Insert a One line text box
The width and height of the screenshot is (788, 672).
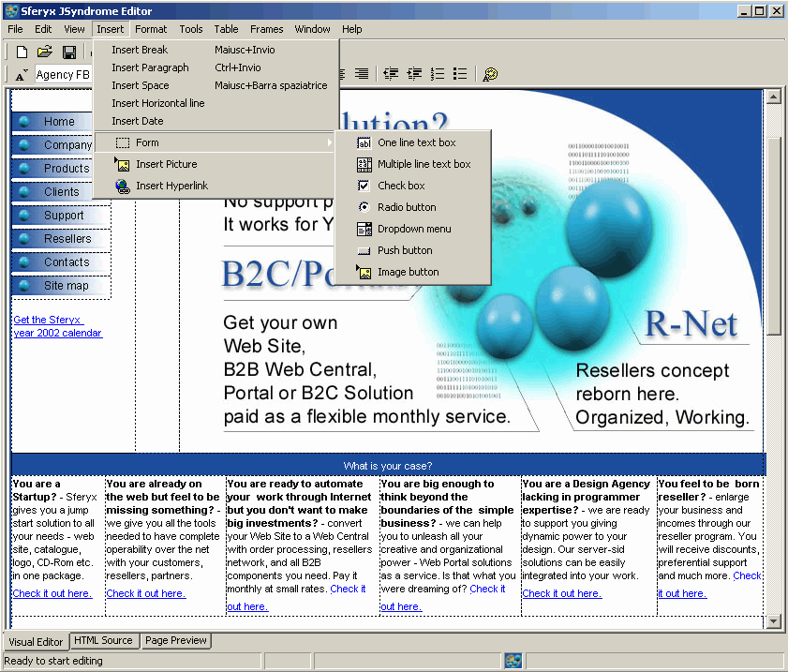tap(416, 142)
